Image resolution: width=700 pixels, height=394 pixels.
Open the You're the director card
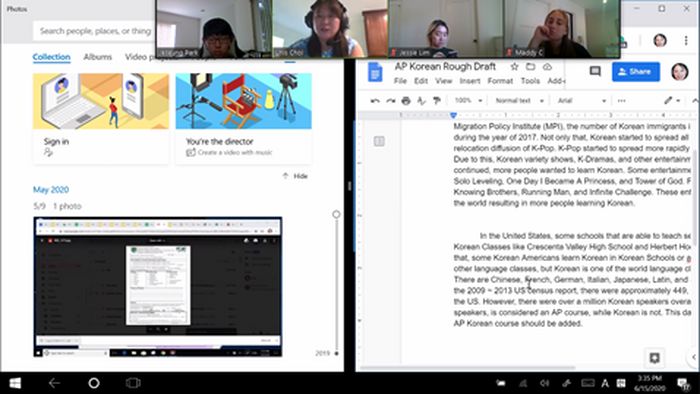pyautogui.click(x=244, y=118)
